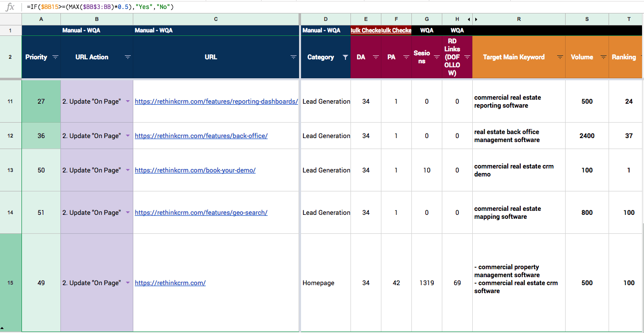Open the DA column filter icon
The width and height of the screenshot is (644, 333).
[x=376, y=57]
